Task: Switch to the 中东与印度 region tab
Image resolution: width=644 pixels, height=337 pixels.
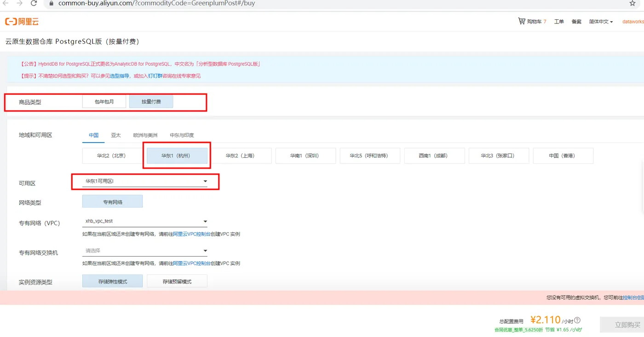Action: click(182, 135)
